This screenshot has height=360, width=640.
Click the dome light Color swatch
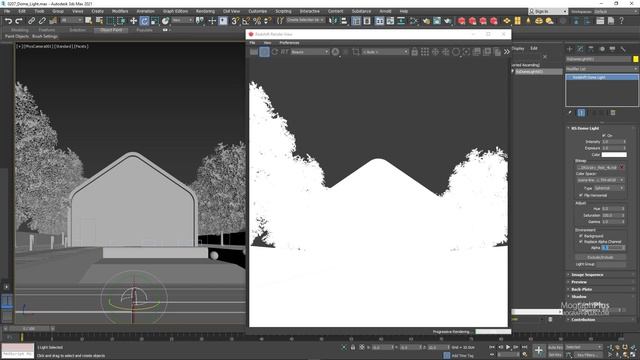coord(614,155)
